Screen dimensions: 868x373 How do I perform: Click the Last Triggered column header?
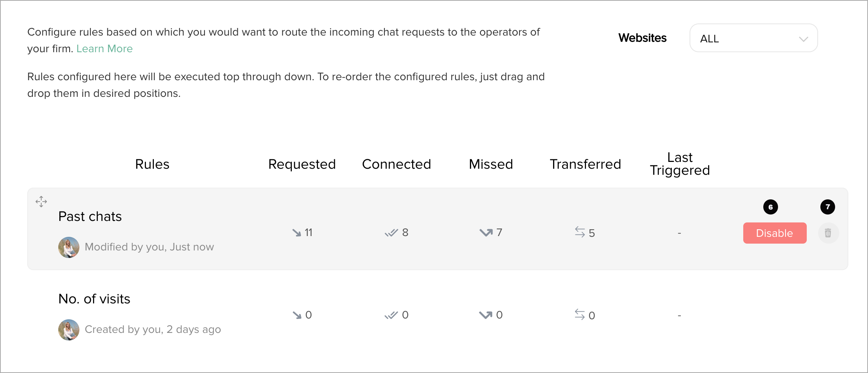click(x=679, y=164)
